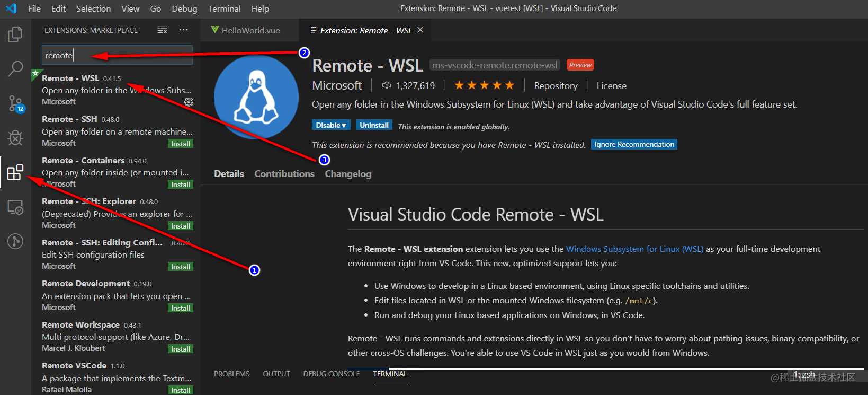This screenshot has width=868, height=395.
Task: Open the DEBUG CONSOLE panel tab
Action: pyautogui.click(x=332, y=374)
